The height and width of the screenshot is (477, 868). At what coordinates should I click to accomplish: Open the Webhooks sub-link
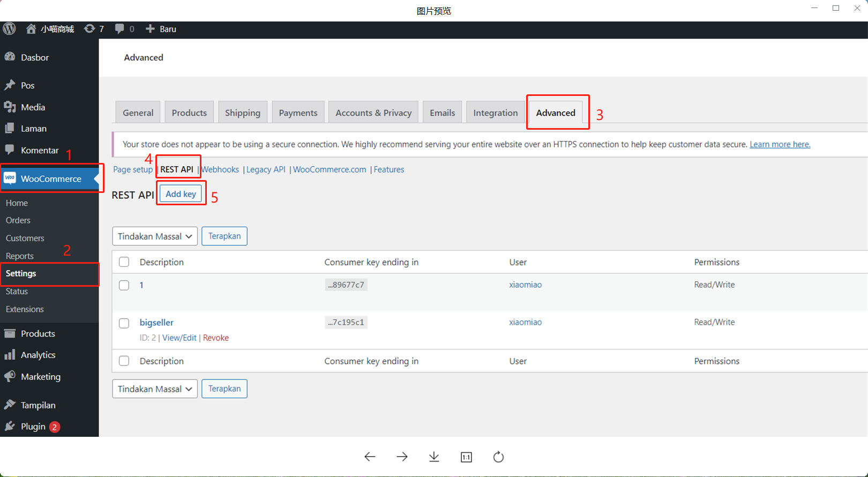pos(220,169)
